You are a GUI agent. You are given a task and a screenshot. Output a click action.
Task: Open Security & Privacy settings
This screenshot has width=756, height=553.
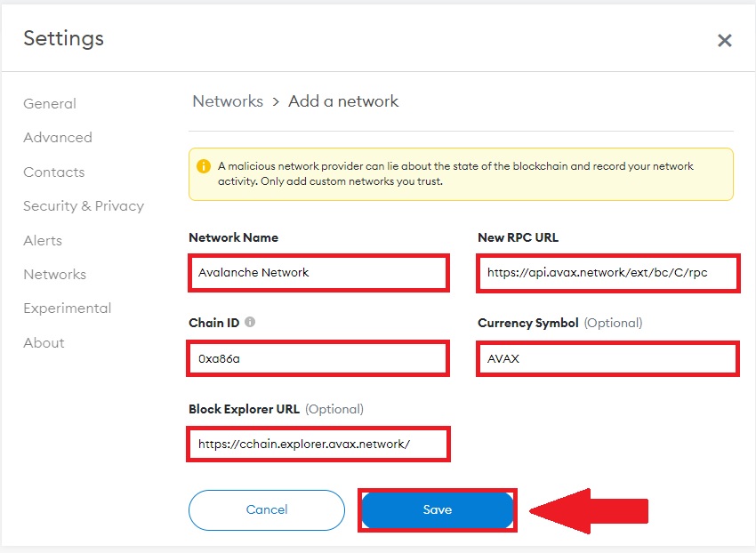tap(84, 206)
